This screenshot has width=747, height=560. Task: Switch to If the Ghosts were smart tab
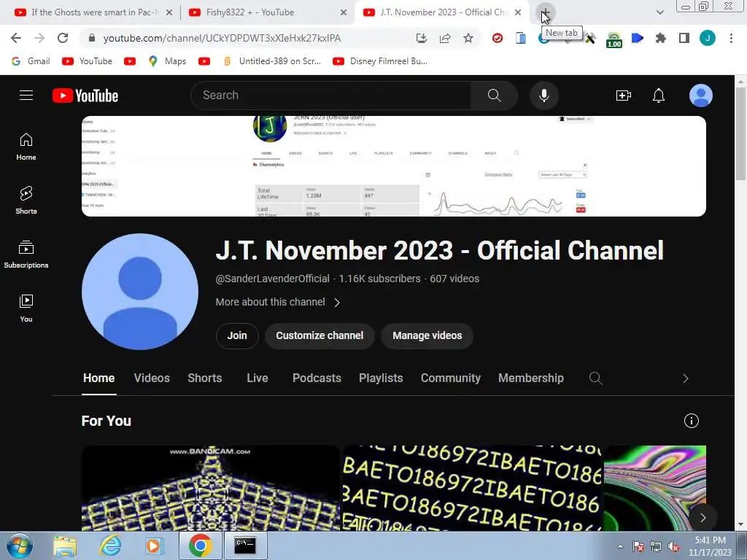(93, 12)
